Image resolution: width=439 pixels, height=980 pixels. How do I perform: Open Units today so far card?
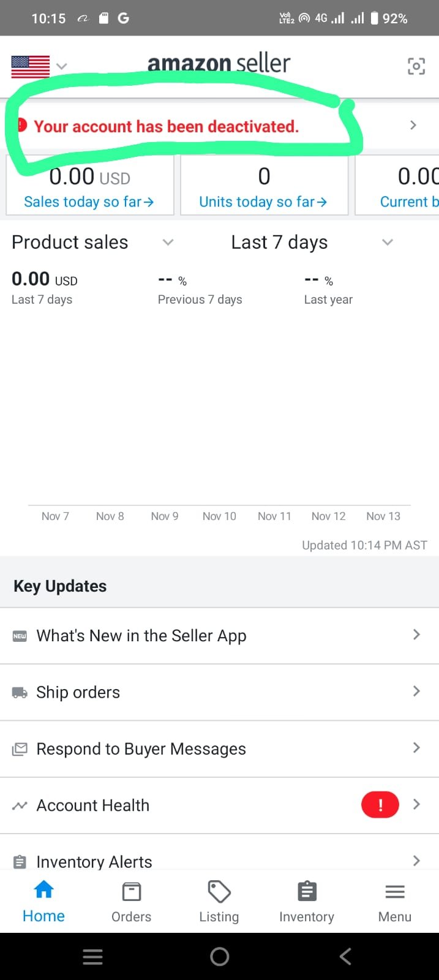pos(264,186)
